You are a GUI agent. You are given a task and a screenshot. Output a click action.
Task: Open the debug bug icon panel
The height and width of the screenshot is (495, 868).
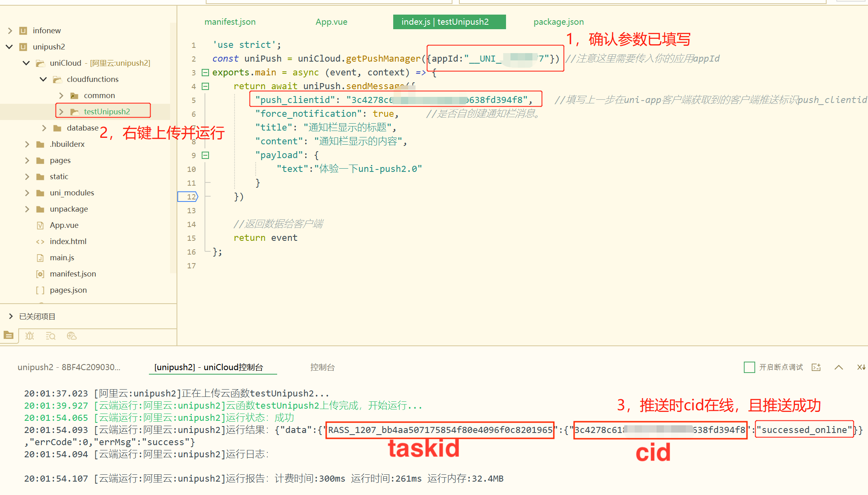[30, 336]
